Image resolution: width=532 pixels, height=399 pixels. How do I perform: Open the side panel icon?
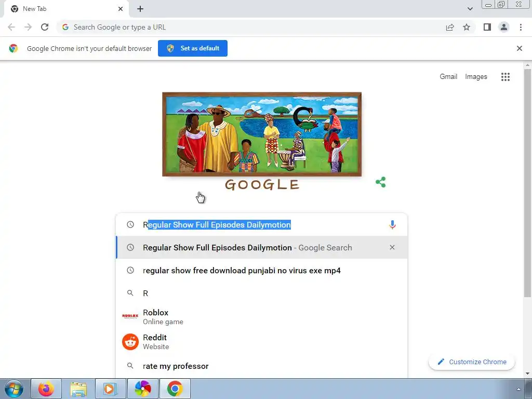click(x=487, y=27)
